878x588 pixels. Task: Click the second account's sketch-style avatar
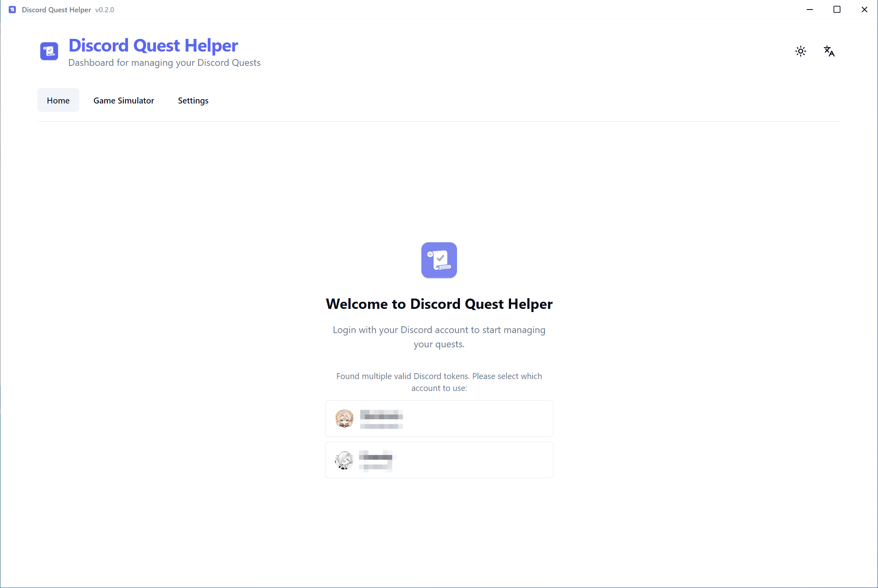coord(344,460)
